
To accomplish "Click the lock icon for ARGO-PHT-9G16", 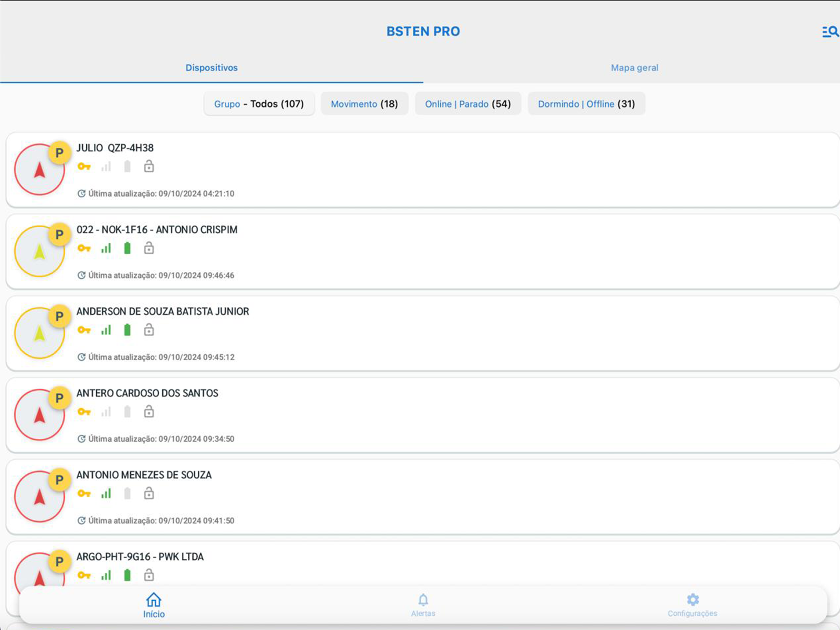I will 149,575.
